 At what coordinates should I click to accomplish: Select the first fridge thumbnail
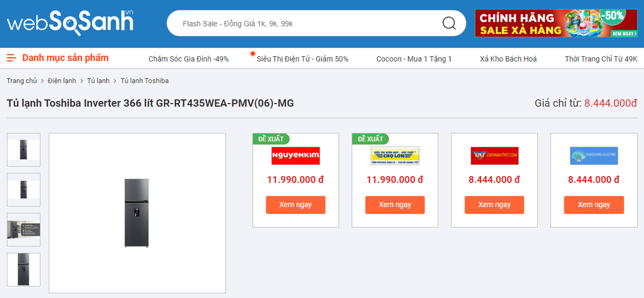23,150
